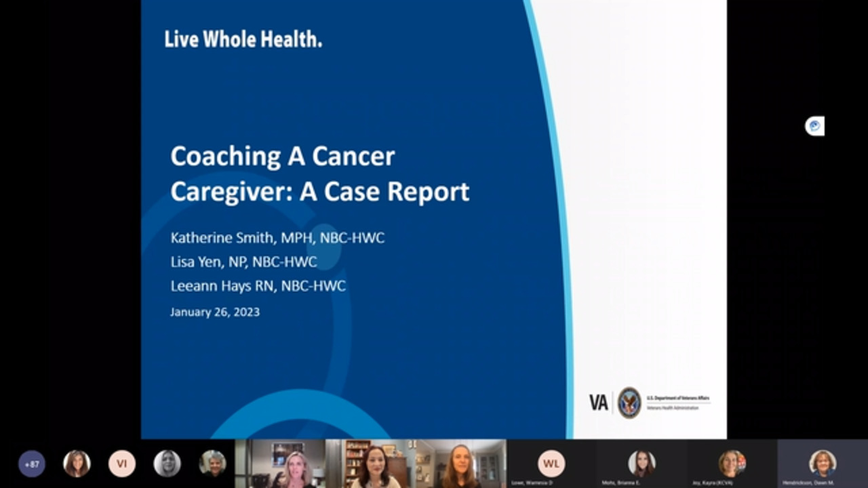Click the Hendrickson, Dawn M. participant tile
The width and height of the screenshot is (868, 488).
pyautogui.click(x=823, y=464)
